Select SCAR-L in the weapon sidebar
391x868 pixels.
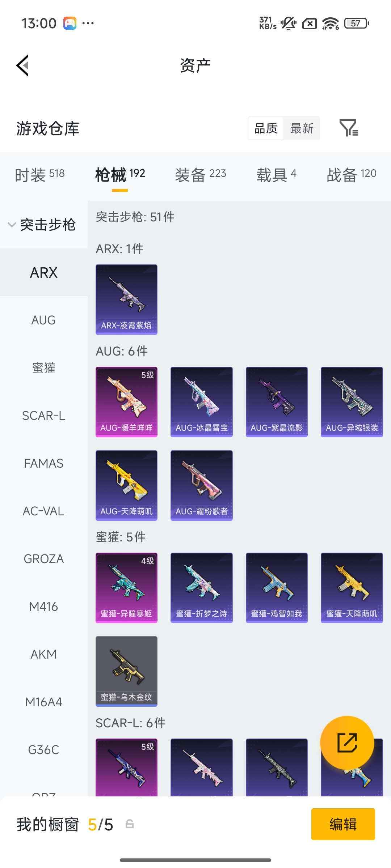pos(44,416)
